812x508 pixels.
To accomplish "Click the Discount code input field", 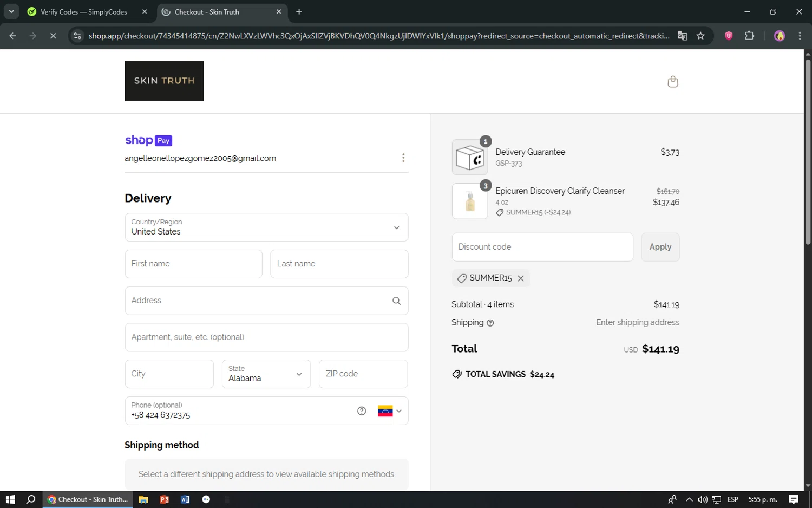I will pyautogui.click(x=542, y=247).
